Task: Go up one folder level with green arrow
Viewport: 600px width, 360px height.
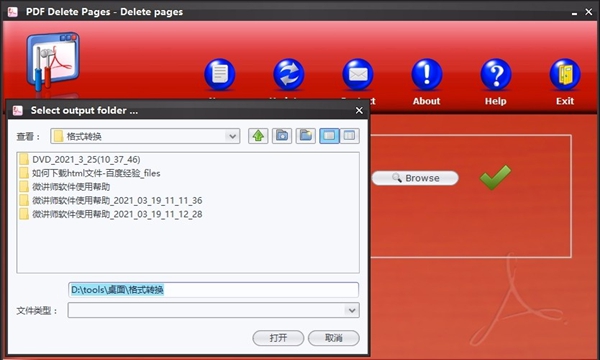Action: tap(258, 136)
